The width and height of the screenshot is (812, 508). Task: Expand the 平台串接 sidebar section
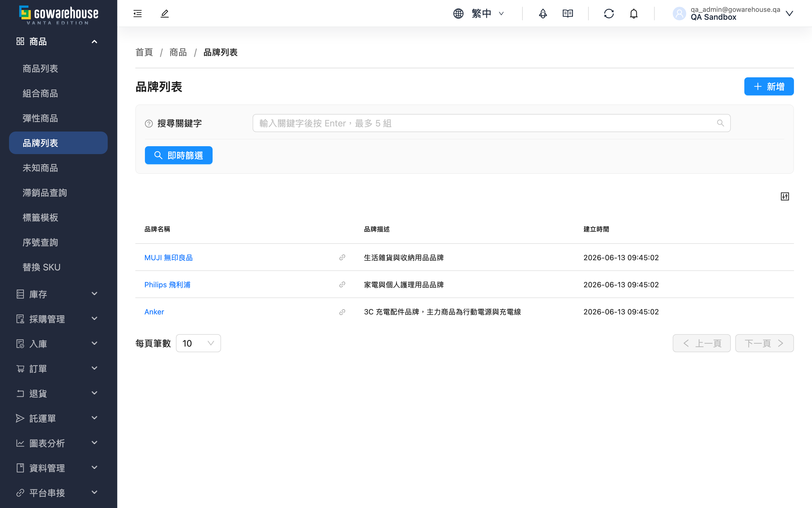click(58, 493)
